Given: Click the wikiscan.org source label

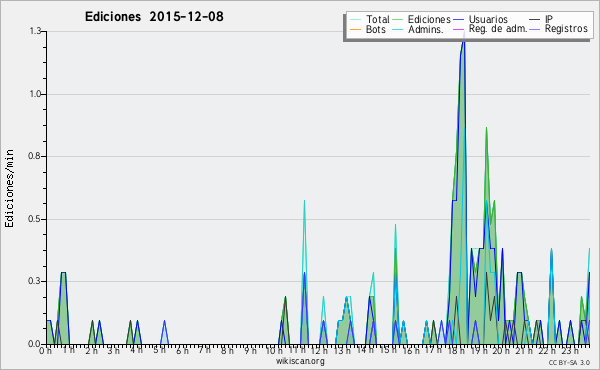Looking at the screenshot, I should [300, 361].
